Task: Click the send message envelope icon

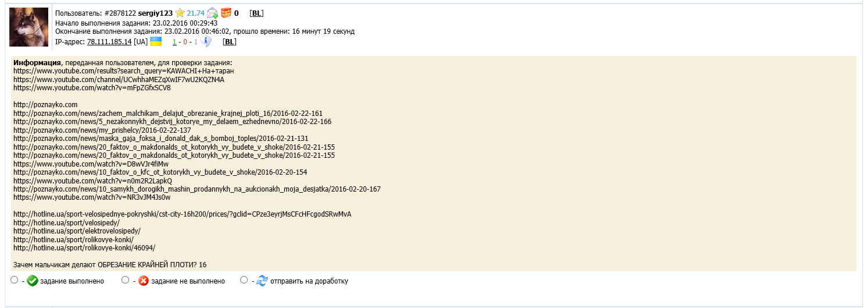Action: (213, 13)
